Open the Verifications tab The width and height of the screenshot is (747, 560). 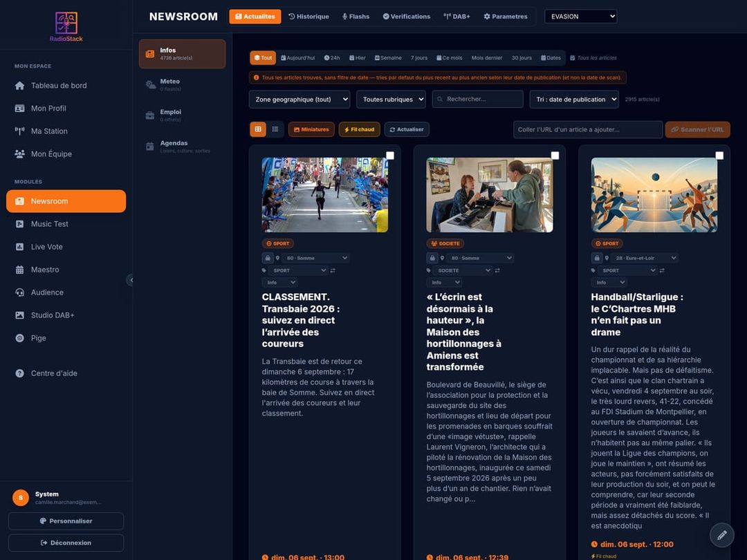(x=407, y=17)
